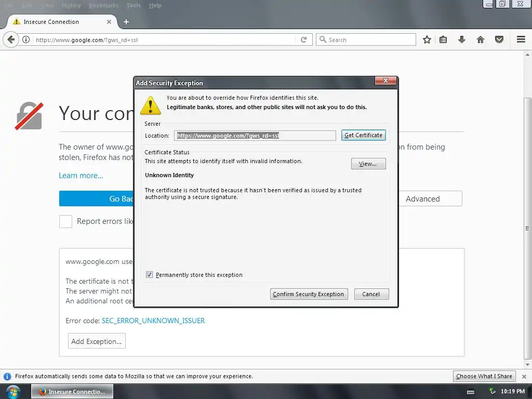Open the File menu

coord(8,5)
